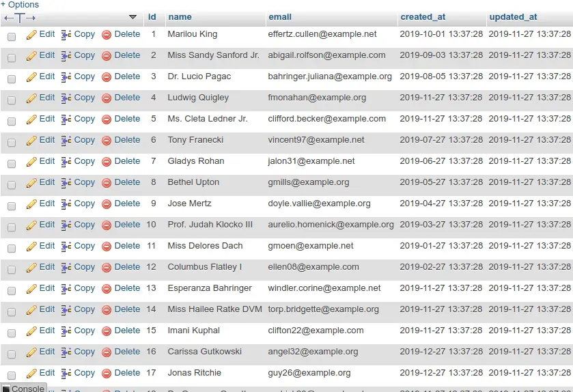Click the red delete icon for Columbus Flatley I
The image size is (573, 392).
[107, 268]
